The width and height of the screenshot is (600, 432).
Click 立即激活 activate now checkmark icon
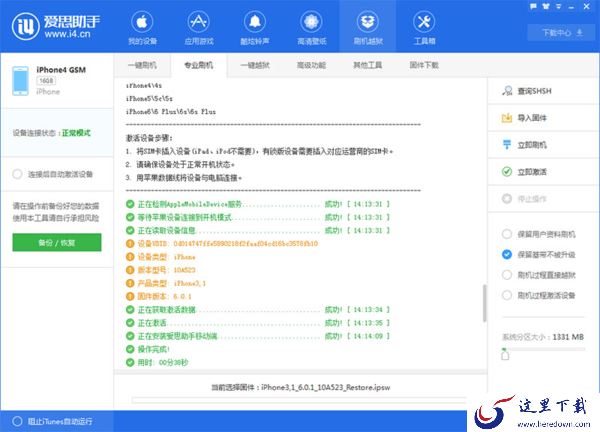507,172
